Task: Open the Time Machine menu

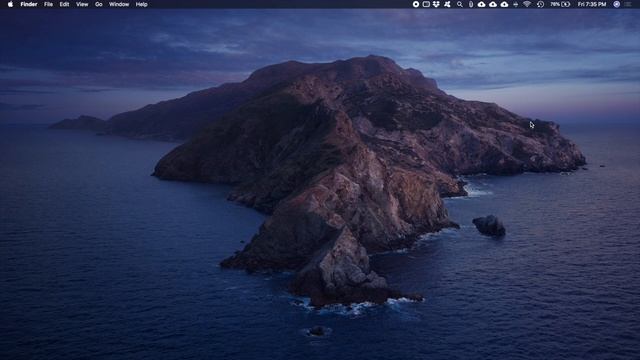Action: [x=540, y=4]
